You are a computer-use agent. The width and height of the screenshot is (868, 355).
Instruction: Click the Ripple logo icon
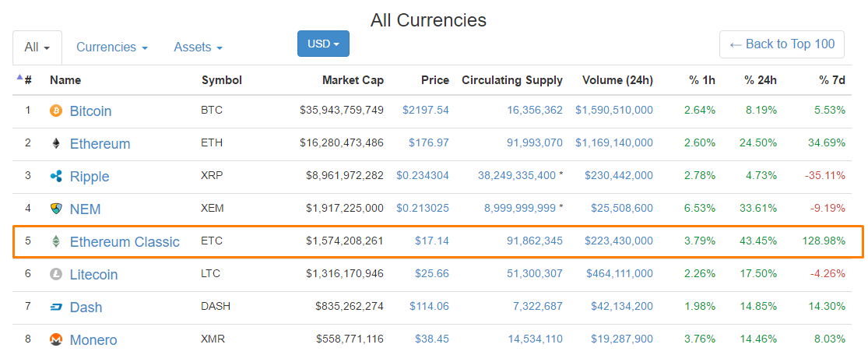55,176
